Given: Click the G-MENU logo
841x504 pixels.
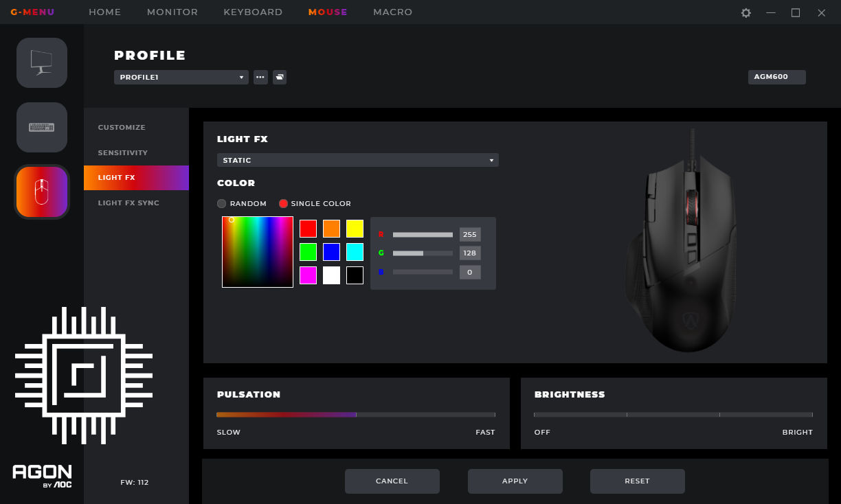Looking at the screenshot, I should [32, 12].
